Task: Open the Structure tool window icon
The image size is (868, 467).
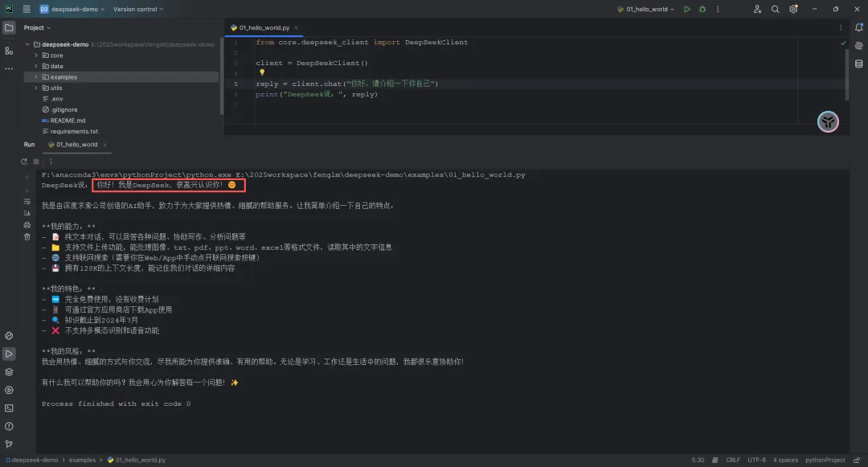Action: (x=9, y=51)
